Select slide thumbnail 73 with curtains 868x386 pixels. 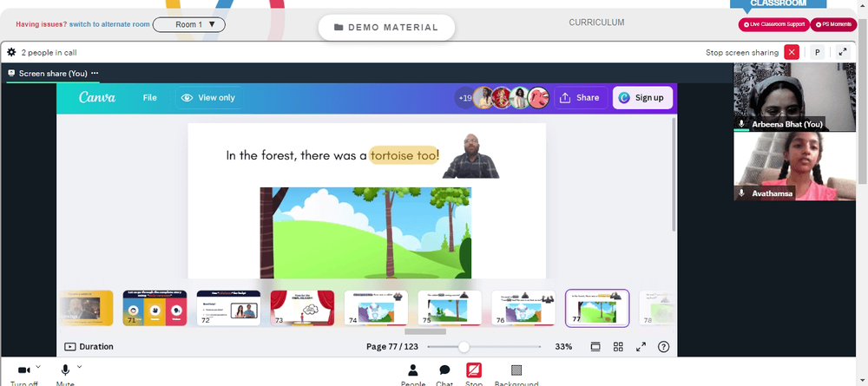pyautogui.click(x=302, y=308)
